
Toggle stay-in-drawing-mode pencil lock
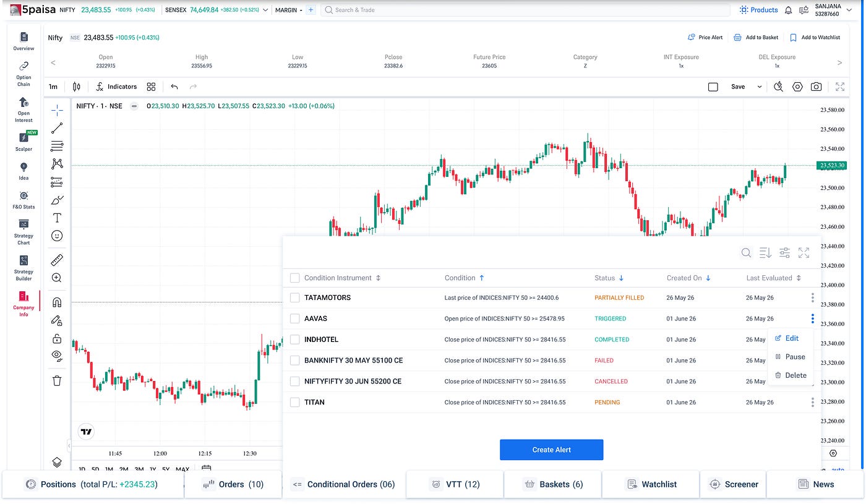coord(57,320)
